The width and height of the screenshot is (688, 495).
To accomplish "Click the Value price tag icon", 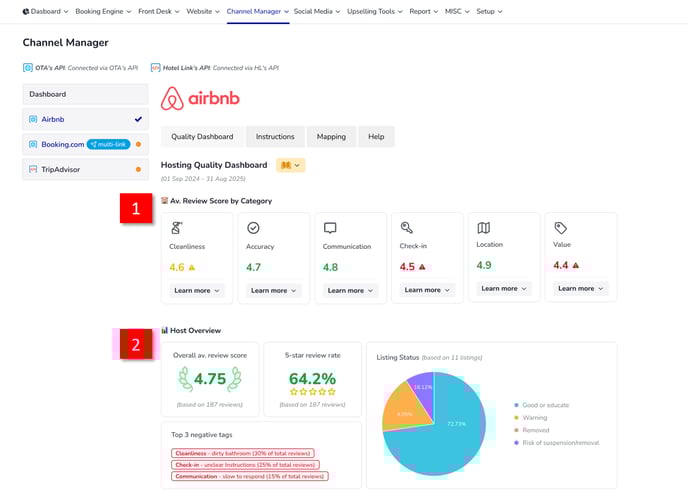I will coord(560,228).
